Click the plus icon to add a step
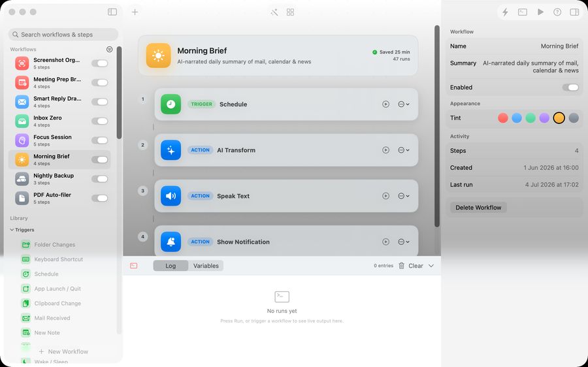588x367 pixels. click(135, 12)
